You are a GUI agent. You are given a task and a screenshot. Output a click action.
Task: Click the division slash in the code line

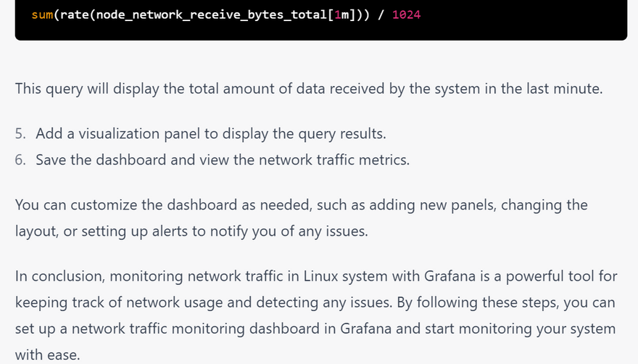(380, 15)
